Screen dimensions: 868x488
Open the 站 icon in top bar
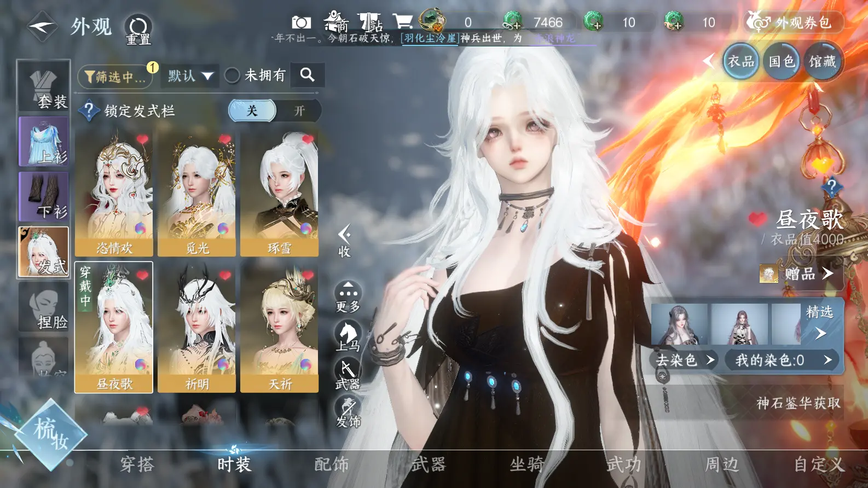tap(371, 22)
